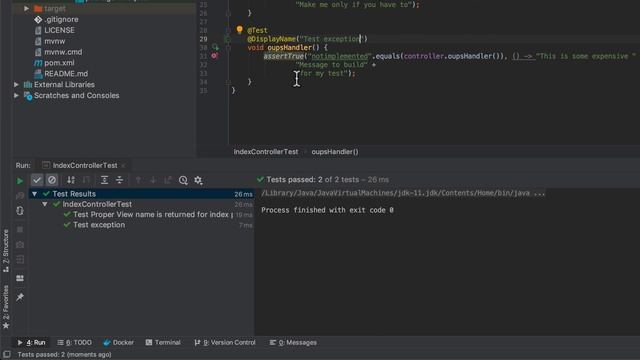Click the dump threads camera icon

20,244
